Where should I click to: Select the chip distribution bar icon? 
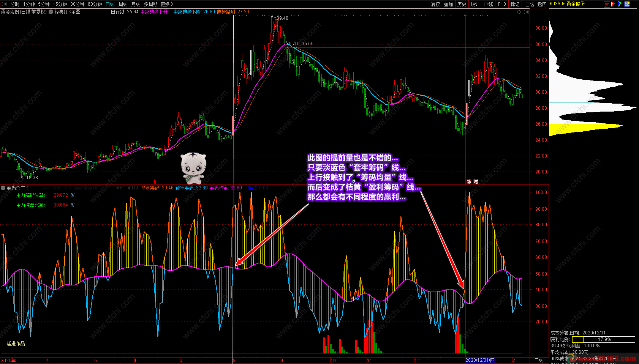point(607,4)
